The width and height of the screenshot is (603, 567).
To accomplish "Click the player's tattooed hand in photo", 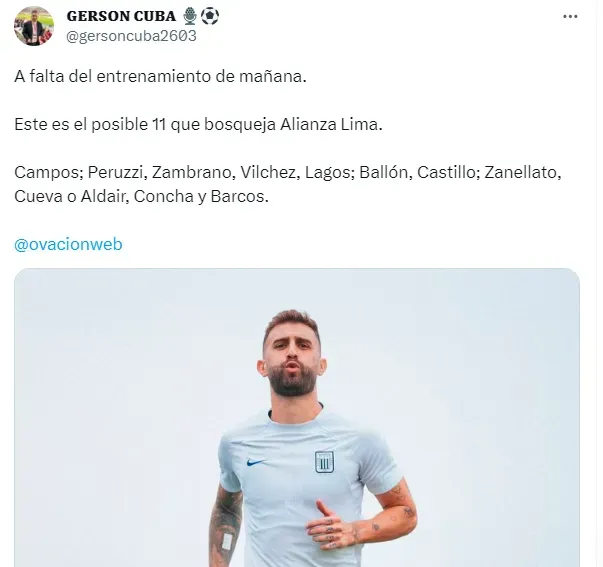I will pos(331,525).
